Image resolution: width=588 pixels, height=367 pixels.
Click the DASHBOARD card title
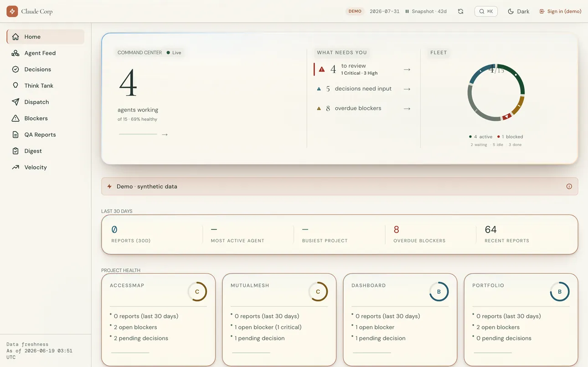coord(368,285)
